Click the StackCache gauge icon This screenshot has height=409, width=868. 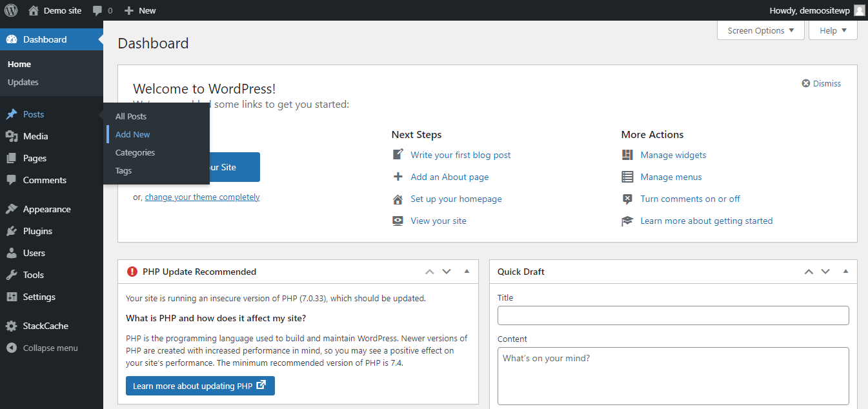12,326
